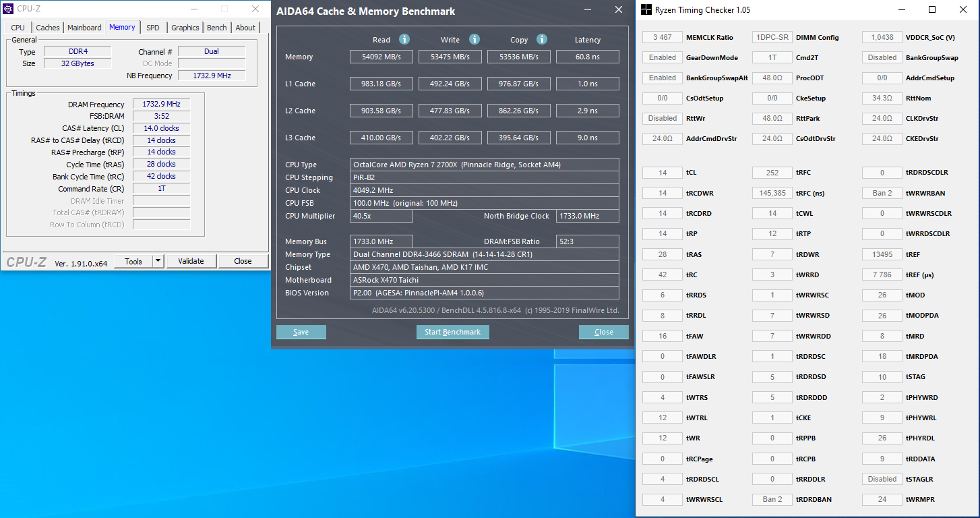The image size is (980, 518).
Task: Click the DRAM Frequency value in CPU-Z
Action: coord(161,104)
